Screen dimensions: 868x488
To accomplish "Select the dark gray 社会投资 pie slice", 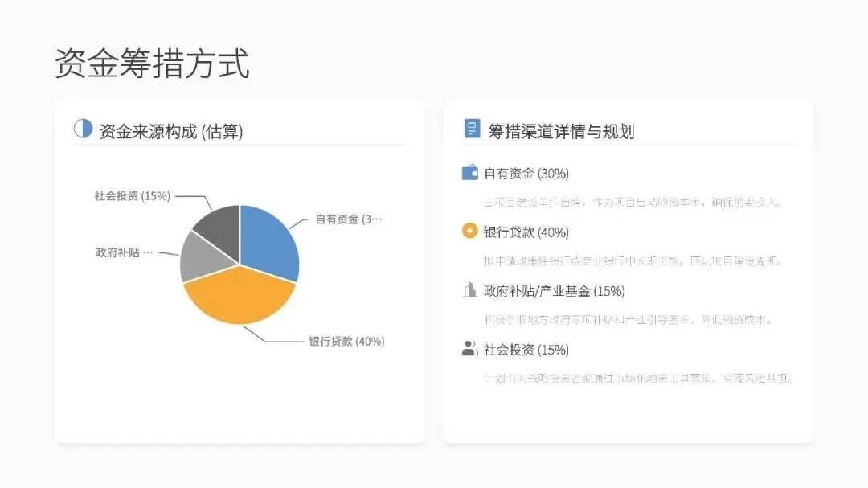I will point(219,228).
